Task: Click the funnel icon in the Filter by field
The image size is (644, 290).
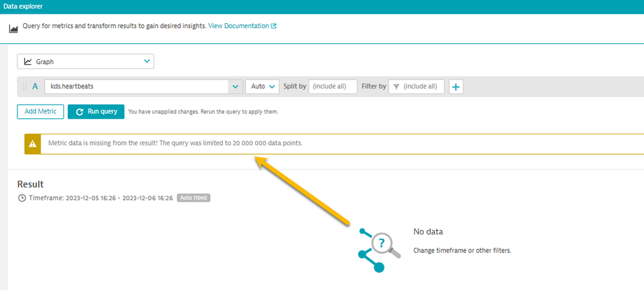Action: tap(396, 87)
